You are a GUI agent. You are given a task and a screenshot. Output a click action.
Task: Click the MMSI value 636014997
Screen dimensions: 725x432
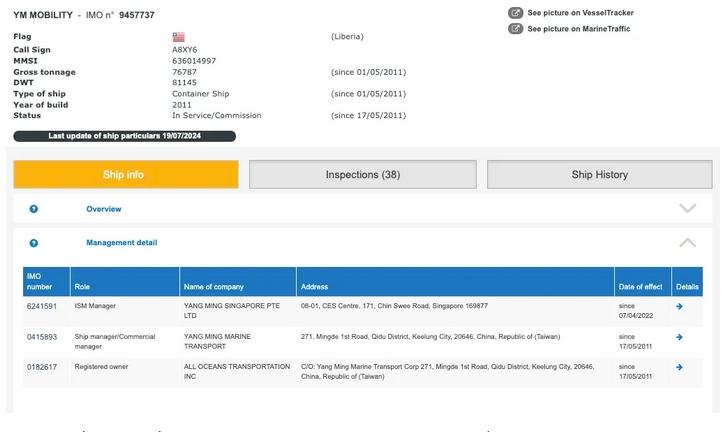(x=194, y=61)
